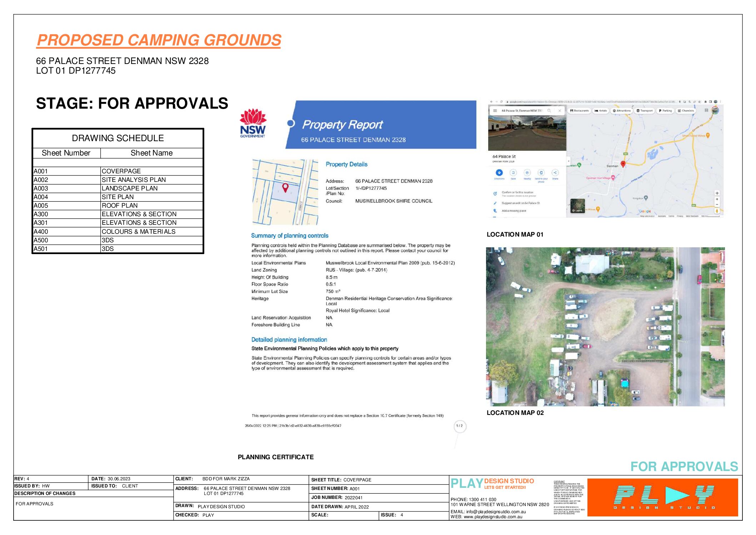The image size is (756, 535).
Task: Click the Save icon under 64 Palace St
Action: coord(513,173)
